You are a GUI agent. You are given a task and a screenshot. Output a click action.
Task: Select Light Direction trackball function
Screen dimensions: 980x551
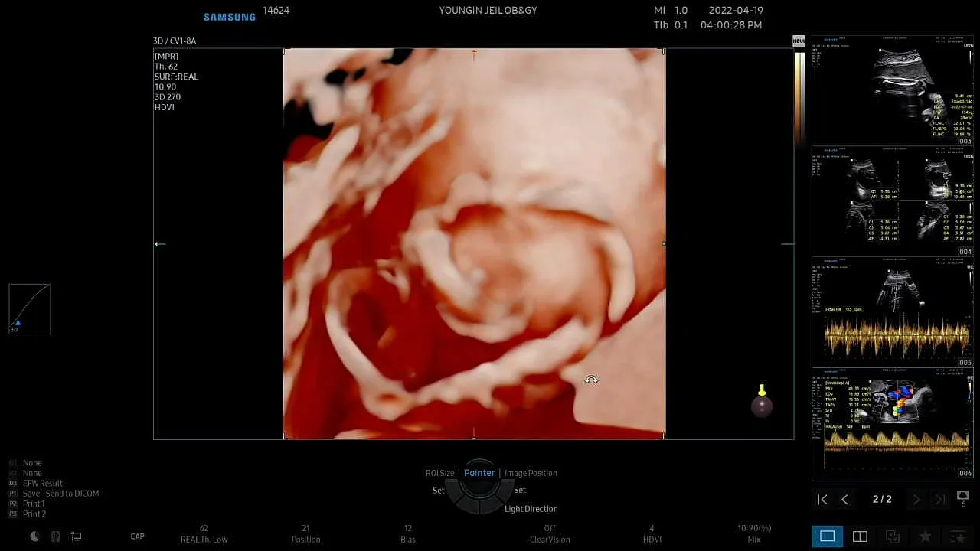(531, 509)
